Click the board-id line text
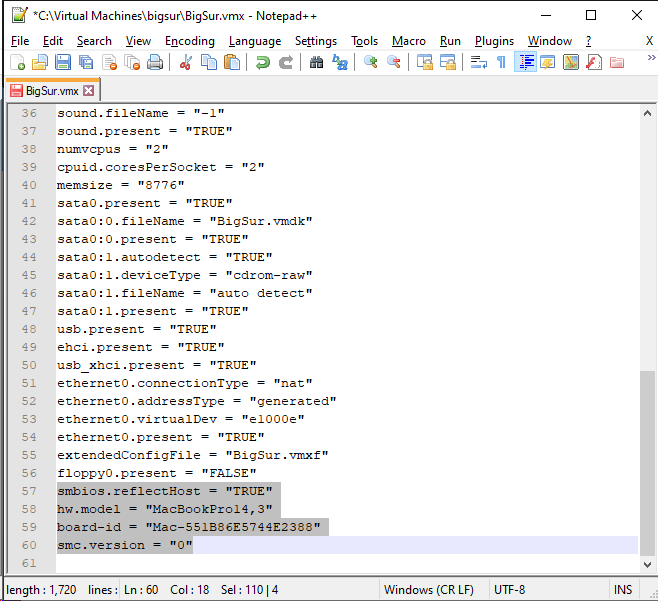This screenshot has height=601, width=658. 189,527
